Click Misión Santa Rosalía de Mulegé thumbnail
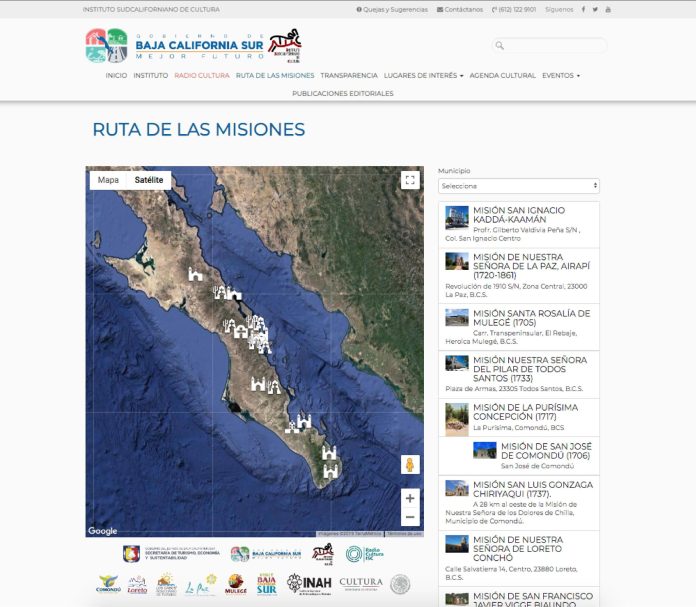The image size is (696, 607). click(x=456, y=317)
